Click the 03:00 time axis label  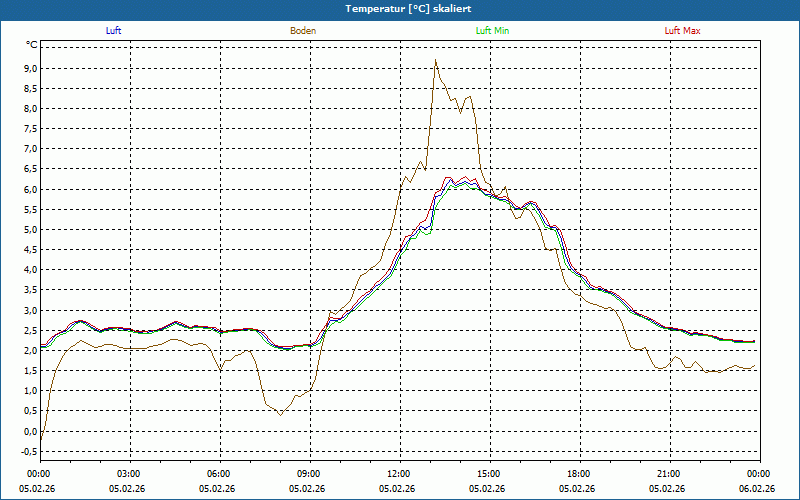click(129, 474)
